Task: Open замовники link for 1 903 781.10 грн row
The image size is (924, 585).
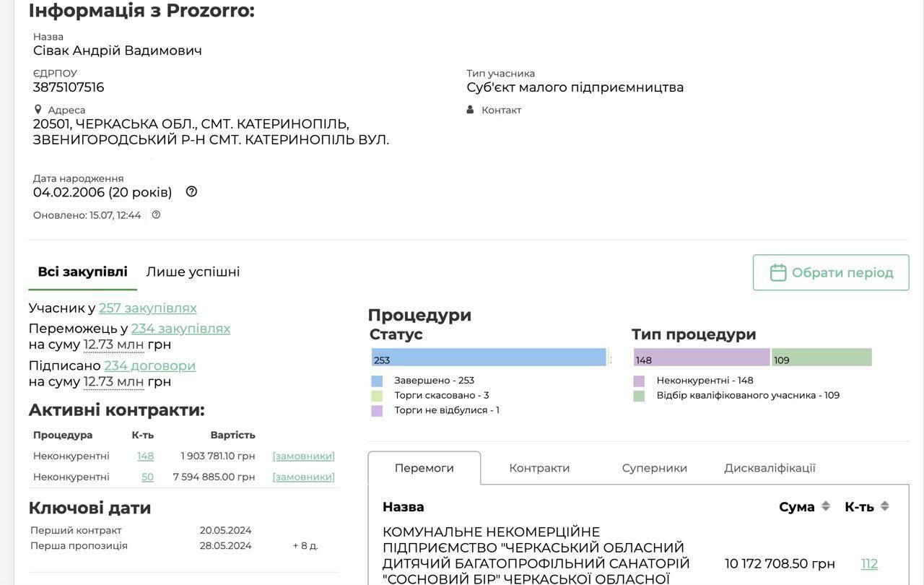Action: (x=303, y=456)
